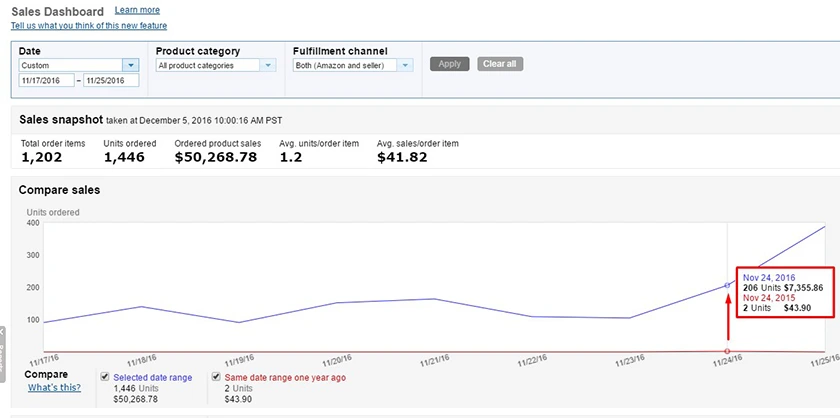Click the 11/20/16 axis label
Screen dimensions: 840x418
coord(338,361)
